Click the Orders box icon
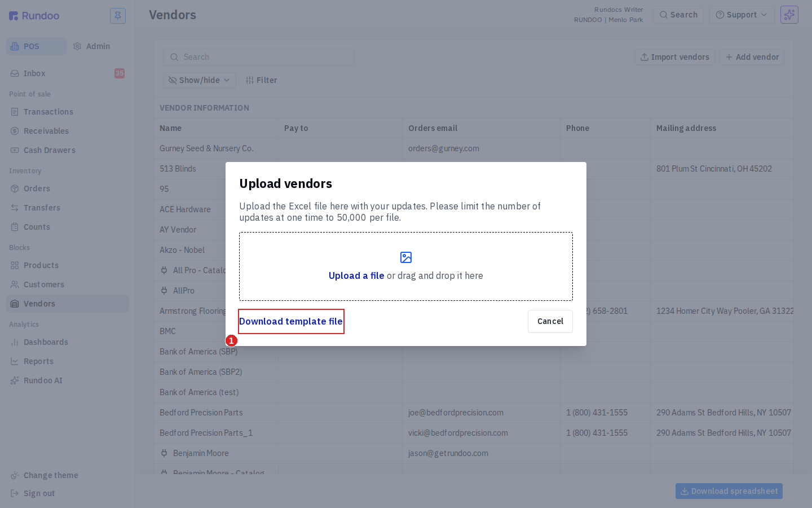Screen dimensions: 812x508 (x=15, y=189)
